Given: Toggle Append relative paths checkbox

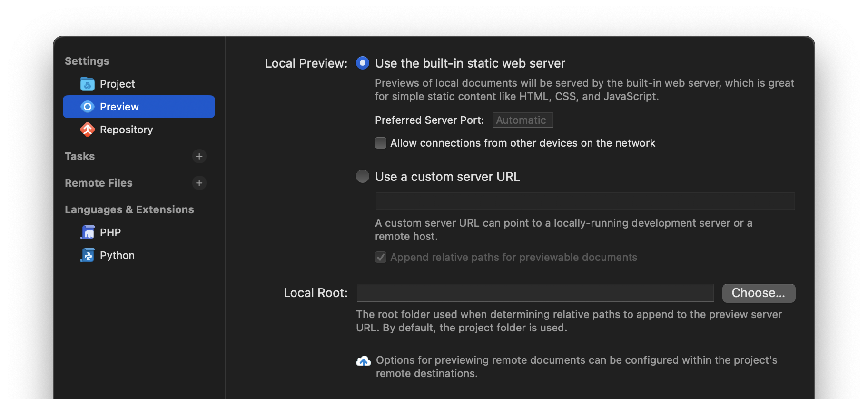Looking at the screenshot, I should tap(381, 257).
